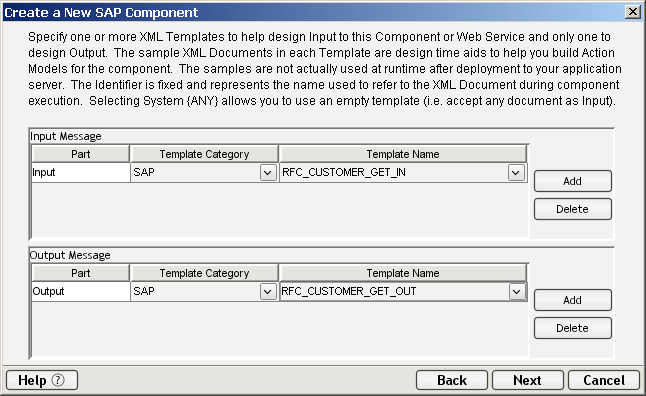Open Input Template Category SAP dropdown arrow
The width and height of the screenshot is (646, 396).
(x=268, y=173)
